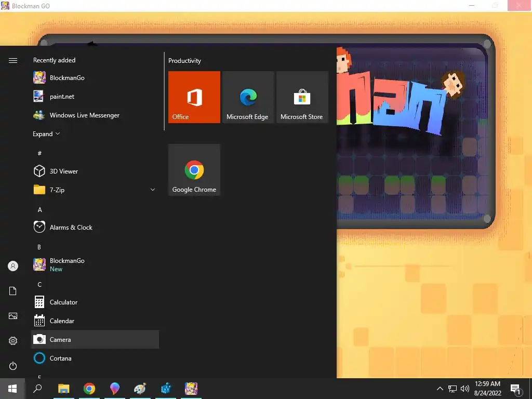Open BlockmanGo under Recently added

(x=95, y=78)
